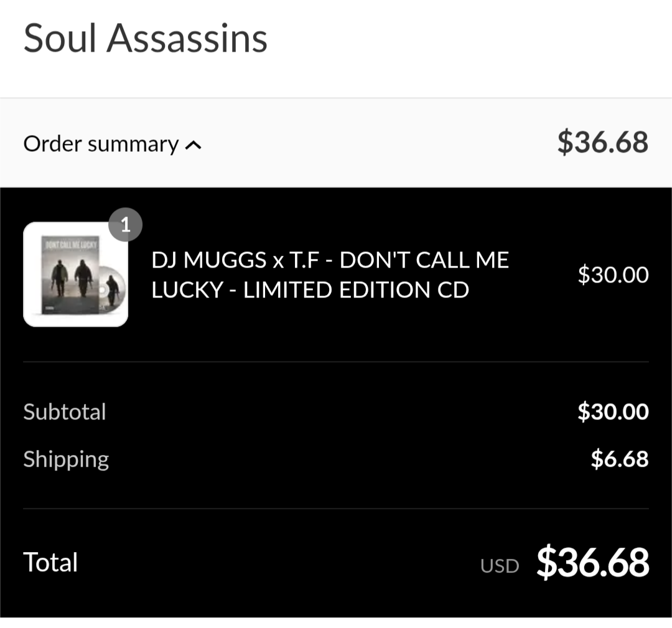Click the Total label
Viewport: 672px width, 628px height.
click(50, 562)
